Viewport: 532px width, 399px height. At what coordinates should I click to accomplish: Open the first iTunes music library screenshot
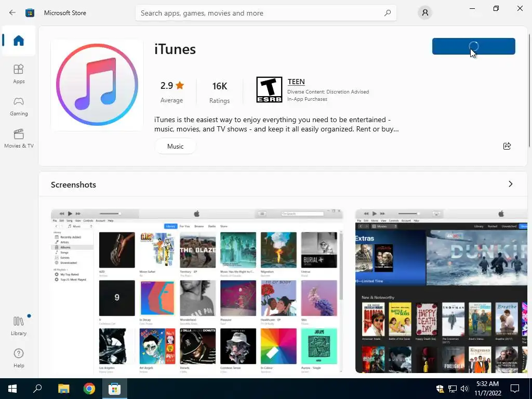[197, 291]
